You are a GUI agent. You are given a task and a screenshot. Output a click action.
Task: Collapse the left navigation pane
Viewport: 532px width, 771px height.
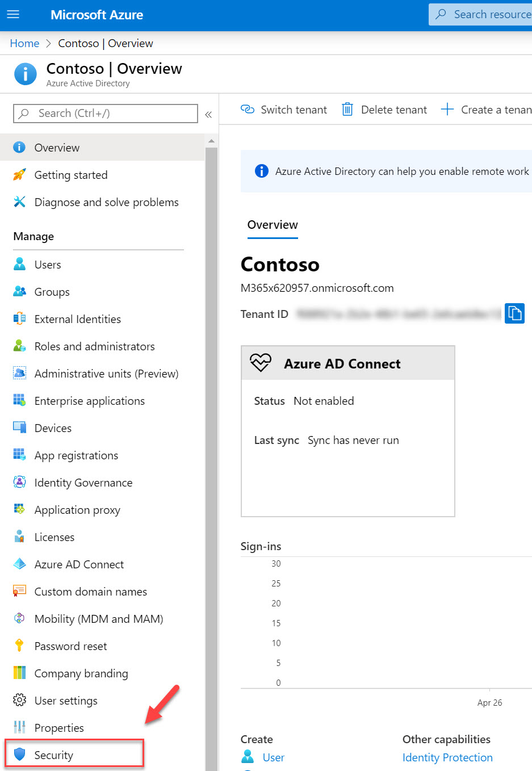(x=208, y=114)
